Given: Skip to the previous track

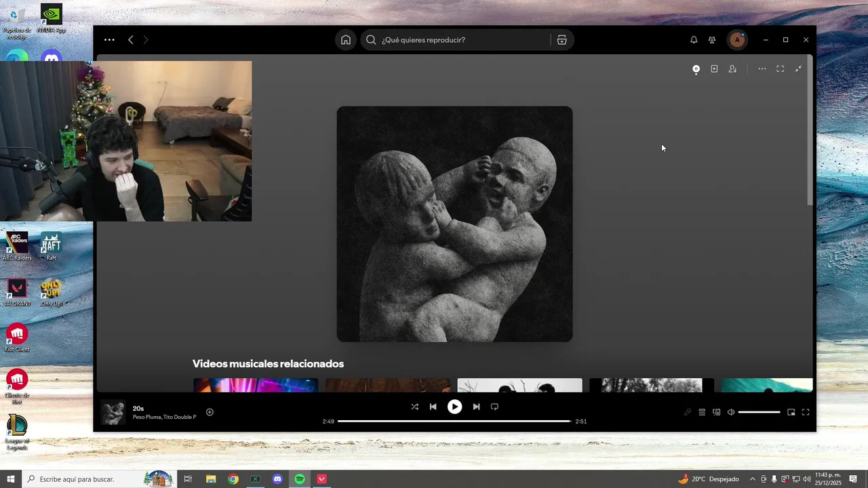Looking at the screenshot, I should tap(433, 407).
